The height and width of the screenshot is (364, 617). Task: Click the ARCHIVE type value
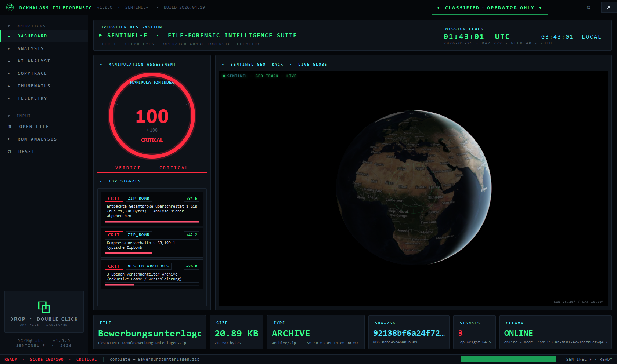(x=291, y=334)
